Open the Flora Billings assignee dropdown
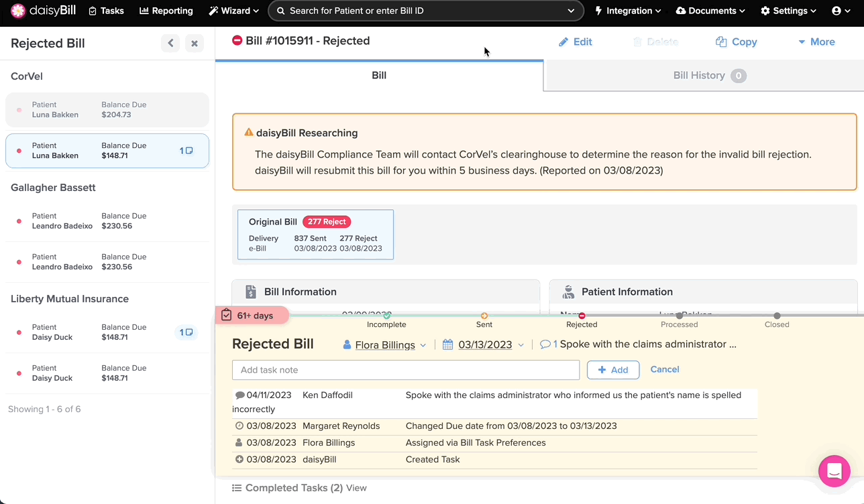 (384, 345)
